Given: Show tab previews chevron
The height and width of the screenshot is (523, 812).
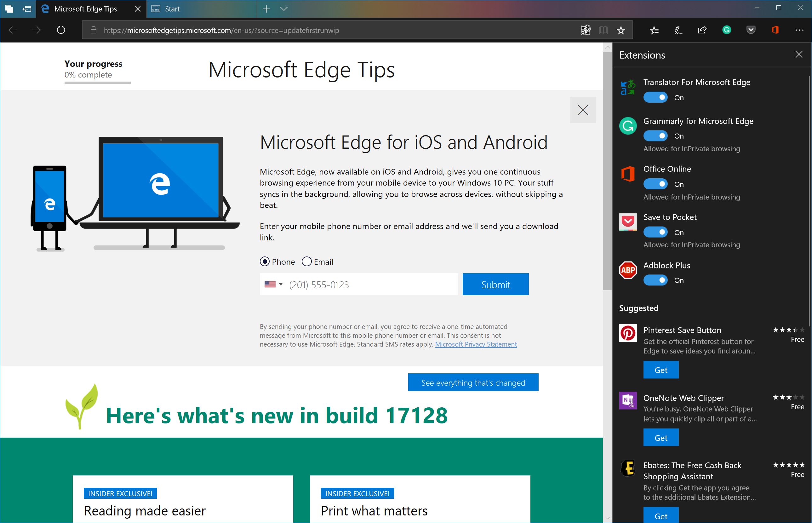Looking at the screenshot, I should coord(284,9).
